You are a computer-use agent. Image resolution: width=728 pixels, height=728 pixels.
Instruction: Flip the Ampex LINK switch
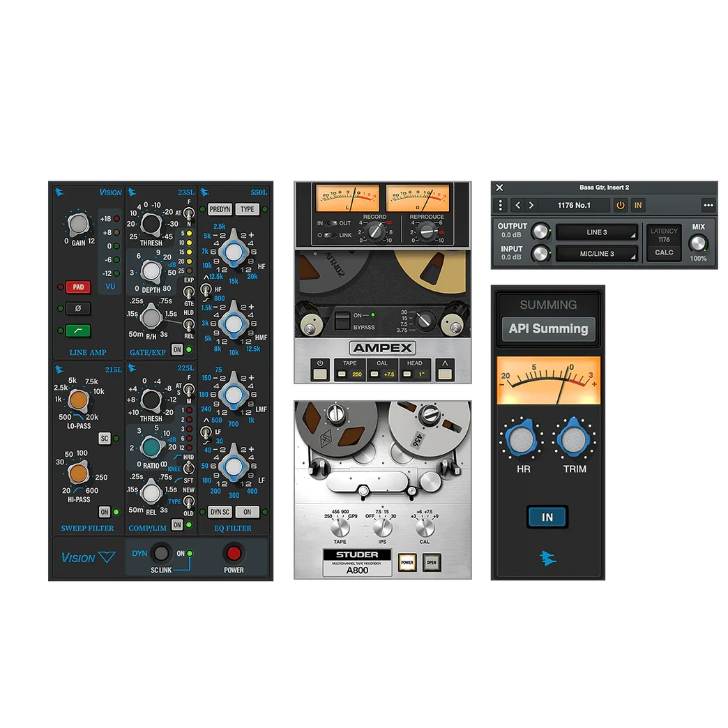click(331, 236)
